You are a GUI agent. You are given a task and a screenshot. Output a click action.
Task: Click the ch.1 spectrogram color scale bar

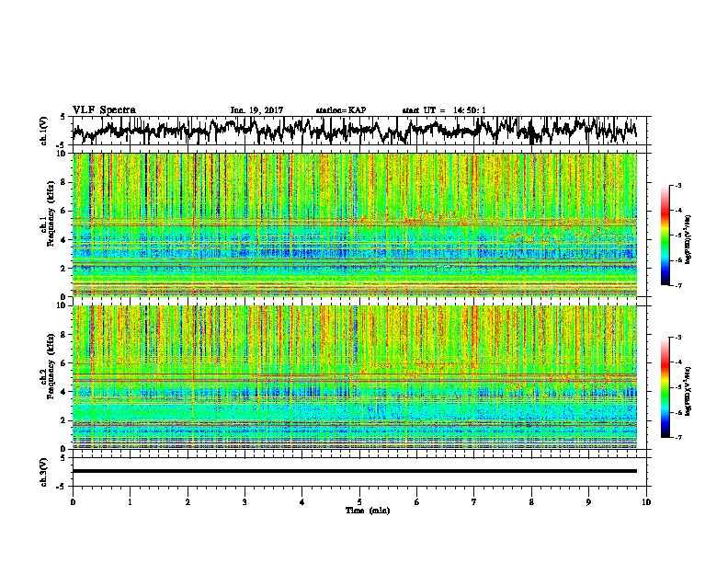click(665, 236)
